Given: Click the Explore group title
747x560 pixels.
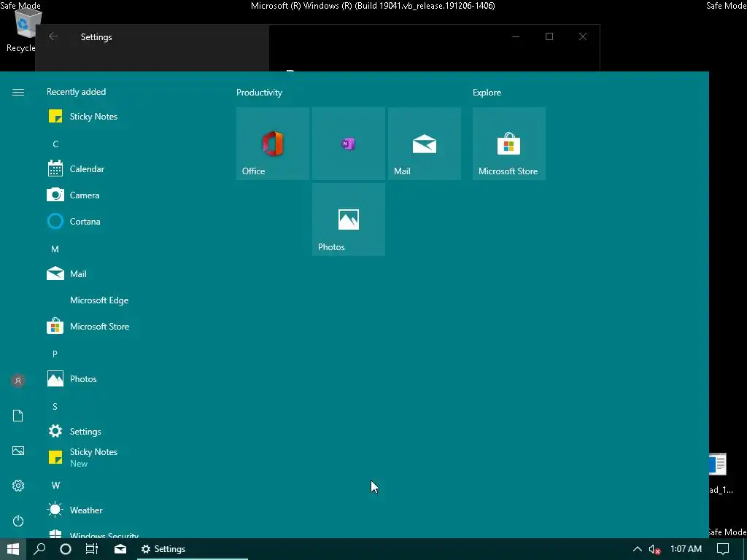Looking at the screenshot, I should 487,93.
